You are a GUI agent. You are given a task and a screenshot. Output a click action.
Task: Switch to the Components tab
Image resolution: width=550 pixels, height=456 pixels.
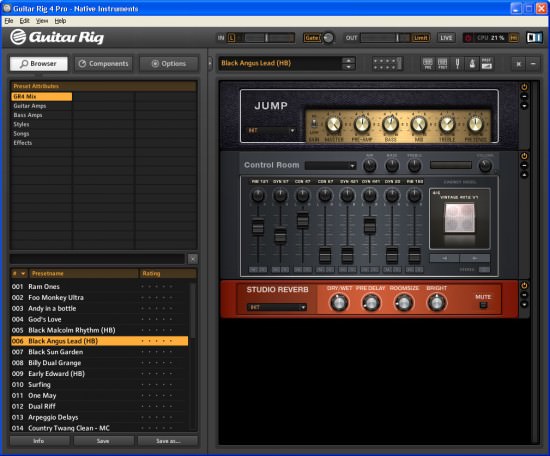point(103,64)
